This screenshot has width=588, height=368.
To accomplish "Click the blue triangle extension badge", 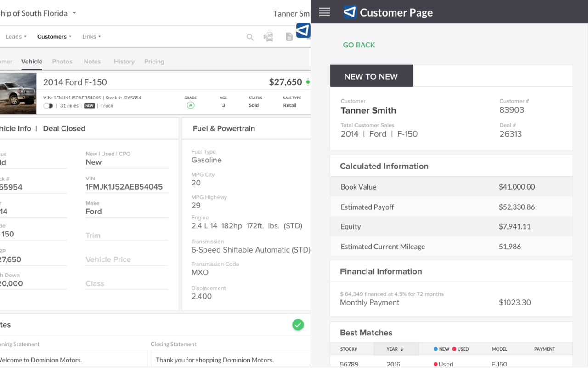I will coord(303,30).
